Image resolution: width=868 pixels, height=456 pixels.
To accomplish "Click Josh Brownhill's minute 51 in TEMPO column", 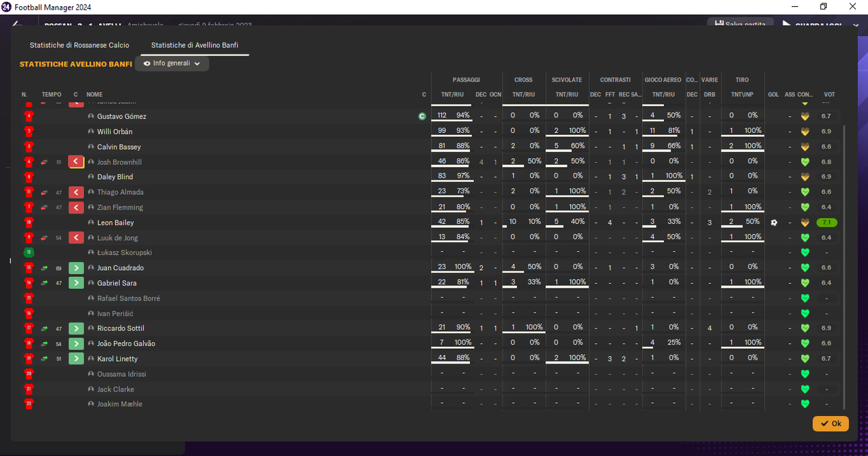I will (x=59, y=162).
